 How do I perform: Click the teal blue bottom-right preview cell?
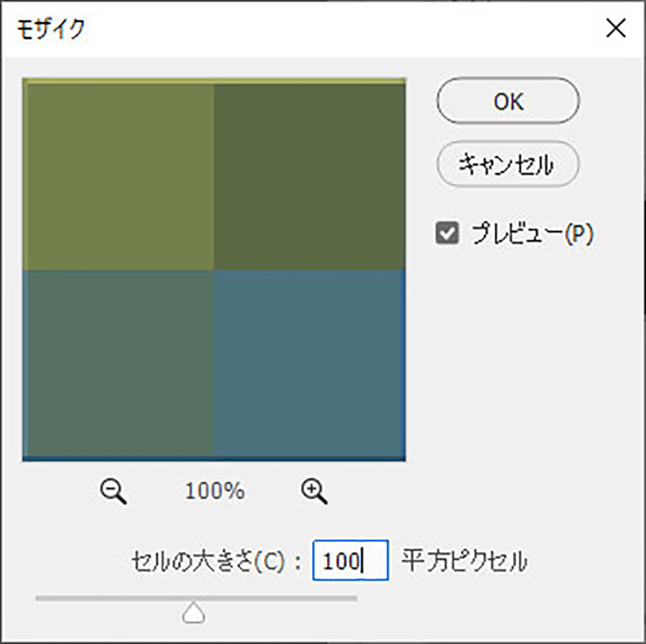click(x=309, y=363)
